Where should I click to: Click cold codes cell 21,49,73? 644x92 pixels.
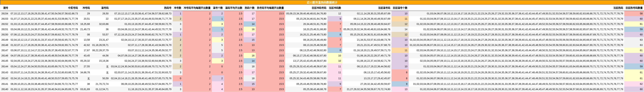85,29
